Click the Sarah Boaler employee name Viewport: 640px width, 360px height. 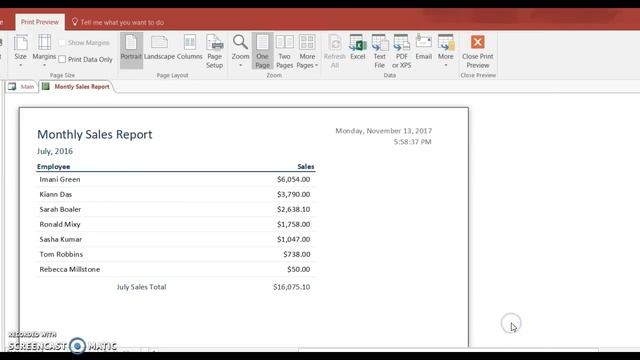pos(60,209)
